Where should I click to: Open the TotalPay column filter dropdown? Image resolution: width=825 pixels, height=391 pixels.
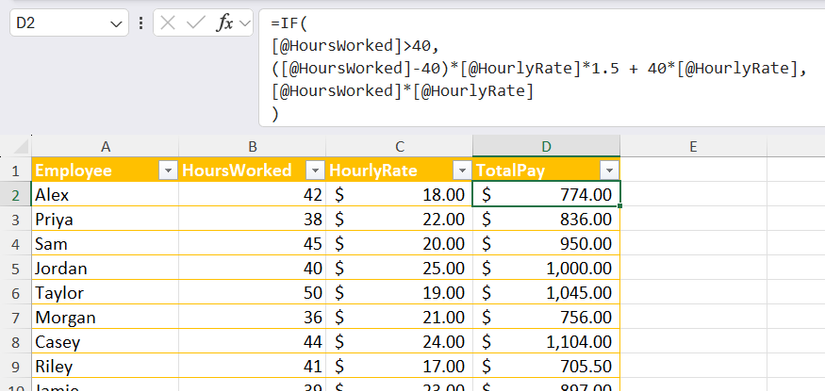pyautogui.click(x=609, y=171)
